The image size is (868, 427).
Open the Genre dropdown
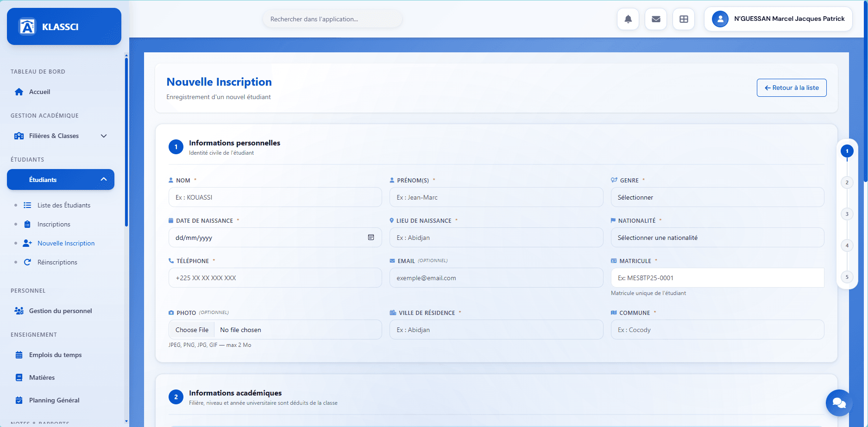tap(717, 197)
